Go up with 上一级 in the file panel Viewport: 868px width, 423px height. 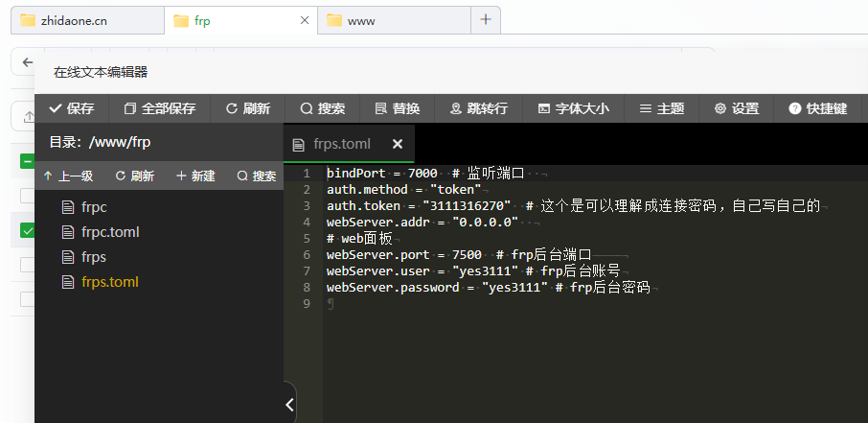point(68,176)
